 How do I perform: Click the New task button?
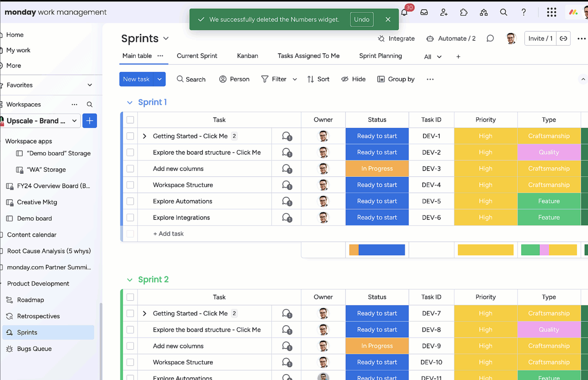click(x=136, y=79)
